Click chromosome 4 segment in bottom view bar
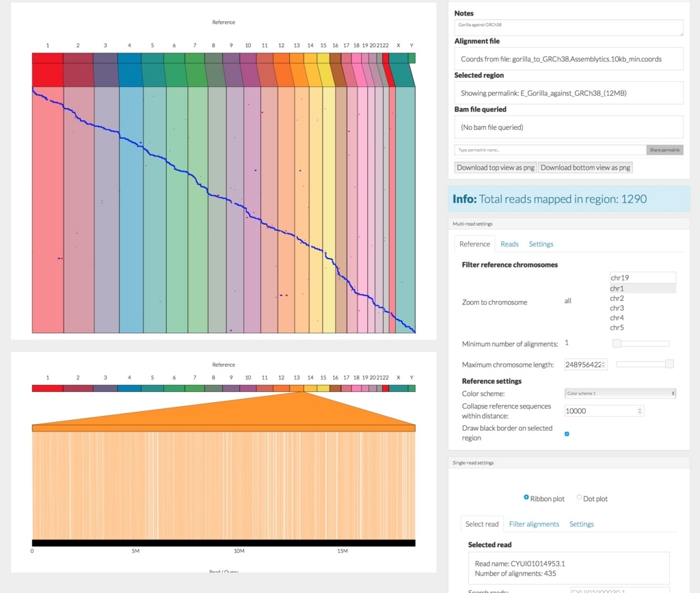 click(129, 388)
